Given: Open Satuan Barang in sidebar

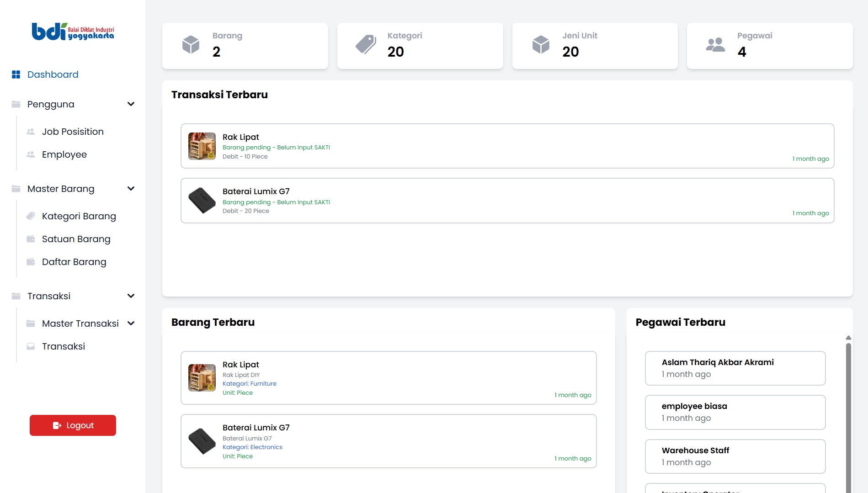Looking at the screenshot, I should [x=76, y=239].
